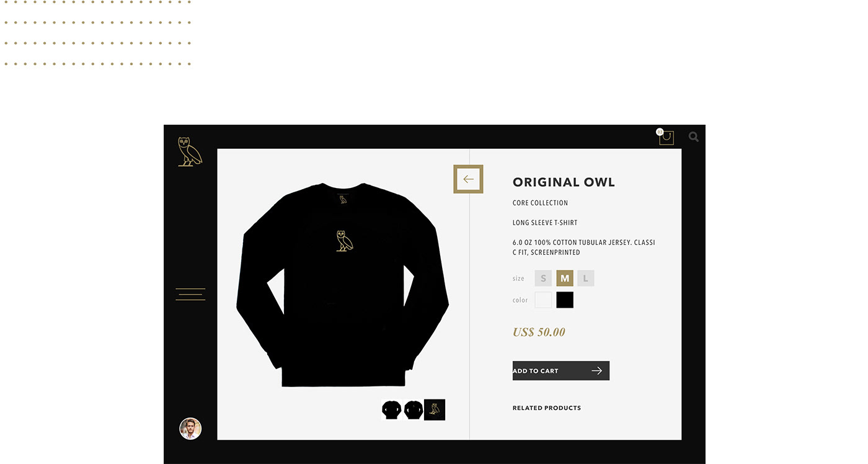Image resolution: width=868 pixels, height=464 pixels.
Task: Click the search magnifier icon
Action: click(694, 137)
